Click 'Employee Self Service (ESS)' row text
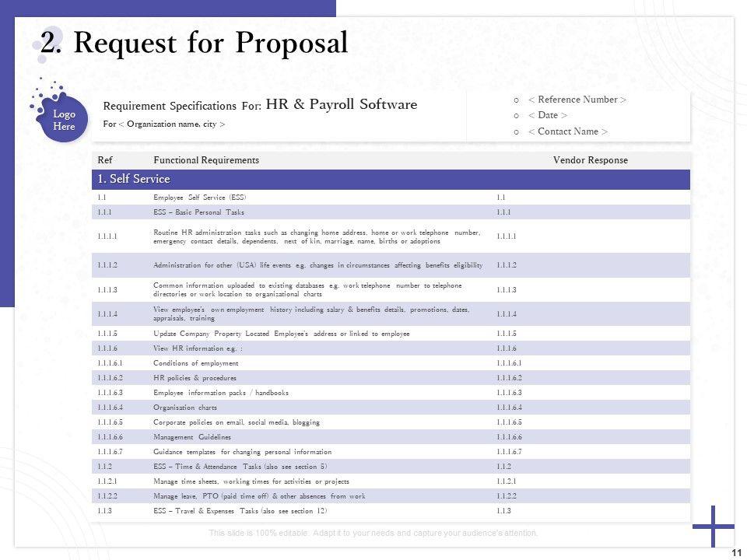Screen dimensions: 747x560 [x=200, y=197]
